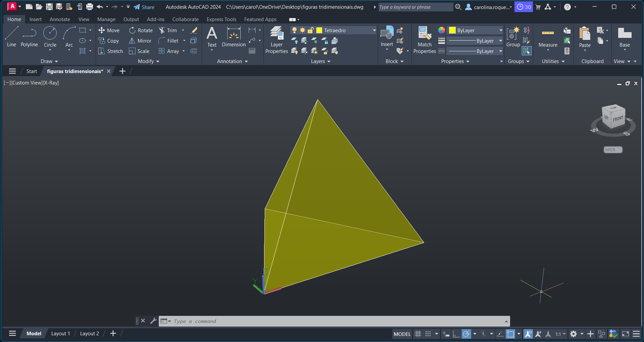Expand the Modify panel options
Viewport: 644px width, 342px height.
[148, 61]
